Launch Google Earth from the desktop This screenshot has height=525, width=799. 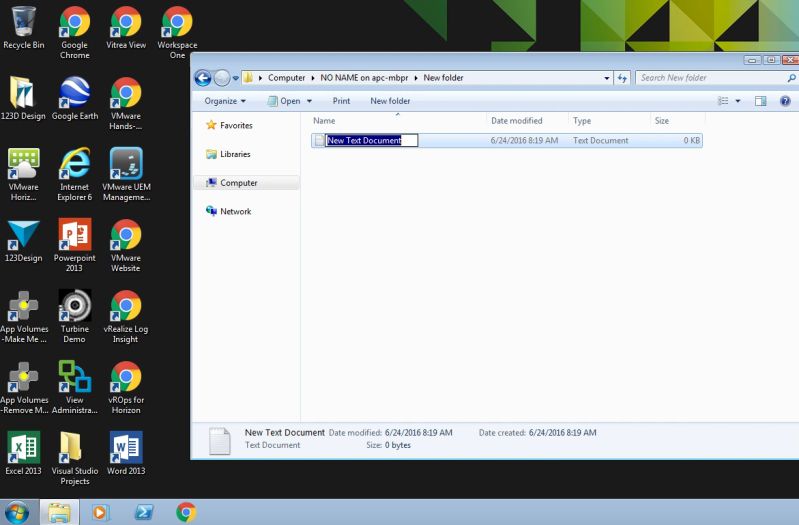[x=75, y=99]
